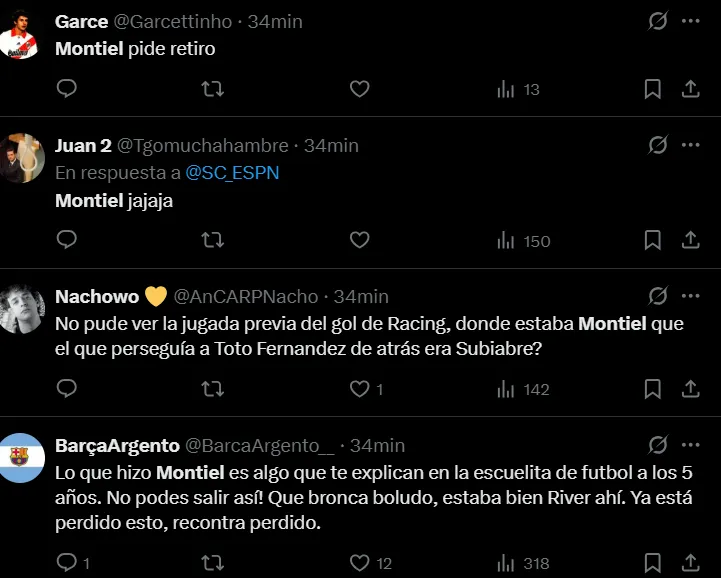Reply to Garce's tweet

pos(67,89)
